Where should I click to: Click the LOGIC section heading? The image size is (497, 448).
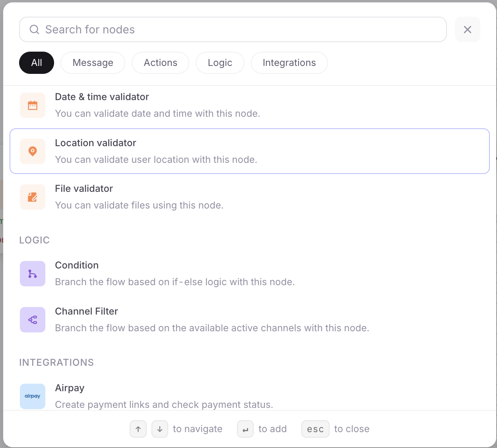point(35,240)
